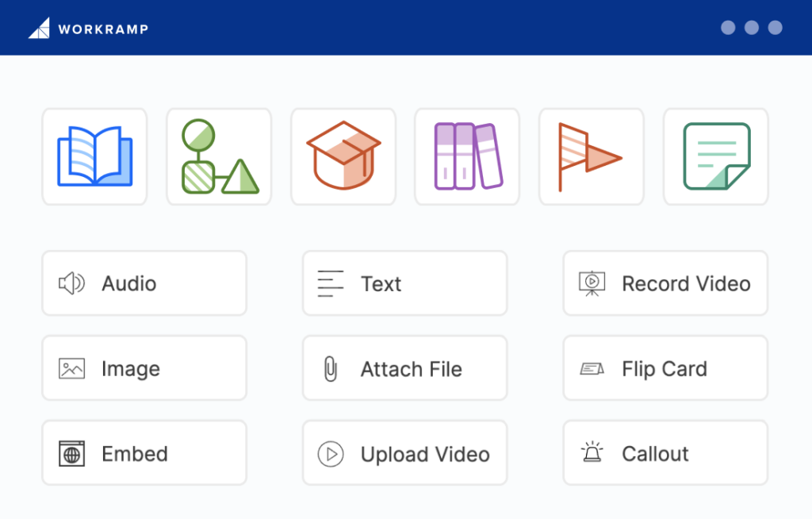Open the purple binders tile
The width and height of the screenshot is (812, 519).
click(467, 156)
